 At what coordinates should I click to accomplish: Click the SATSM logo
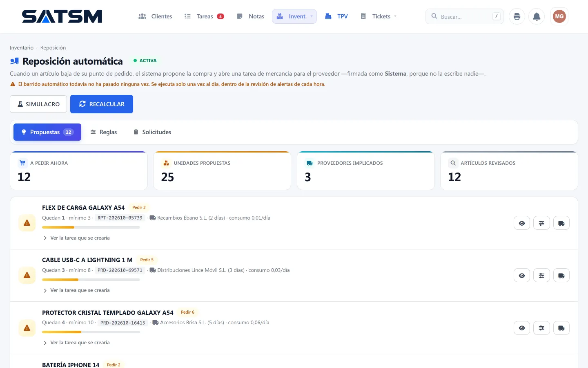click(62, 16)
